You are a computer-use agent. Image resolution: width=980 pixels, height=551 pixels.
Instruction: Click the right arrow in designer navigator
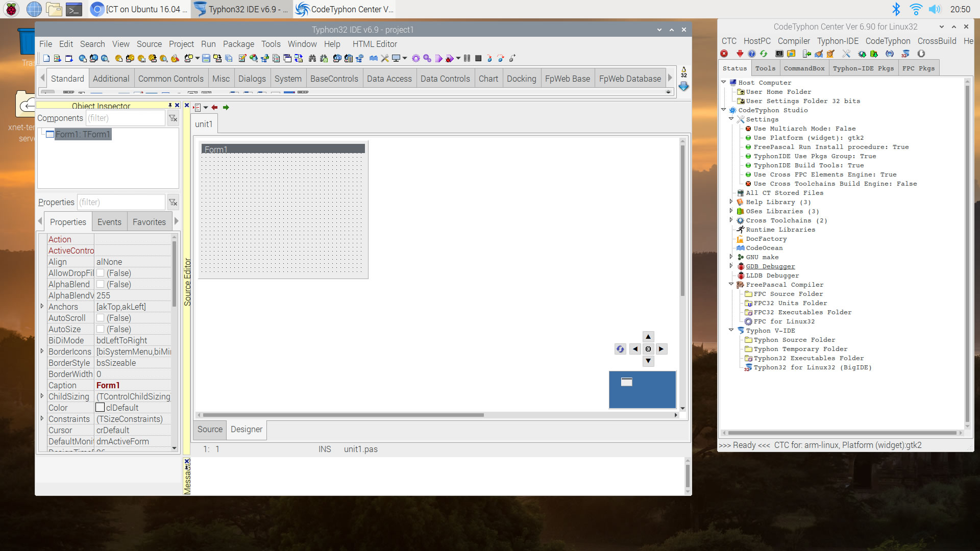point(661,349)
